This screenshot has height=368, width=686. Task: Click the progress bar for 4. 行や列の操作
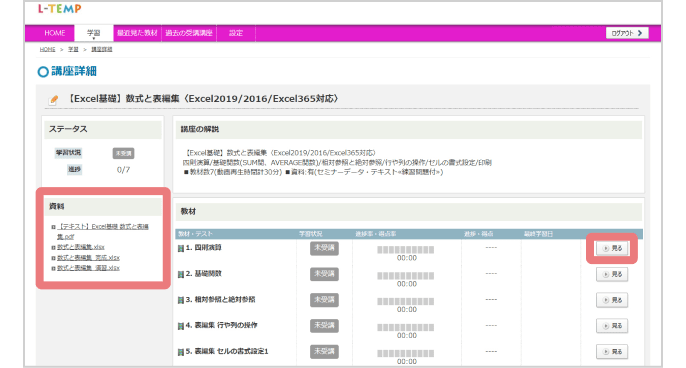click(406, 328)
